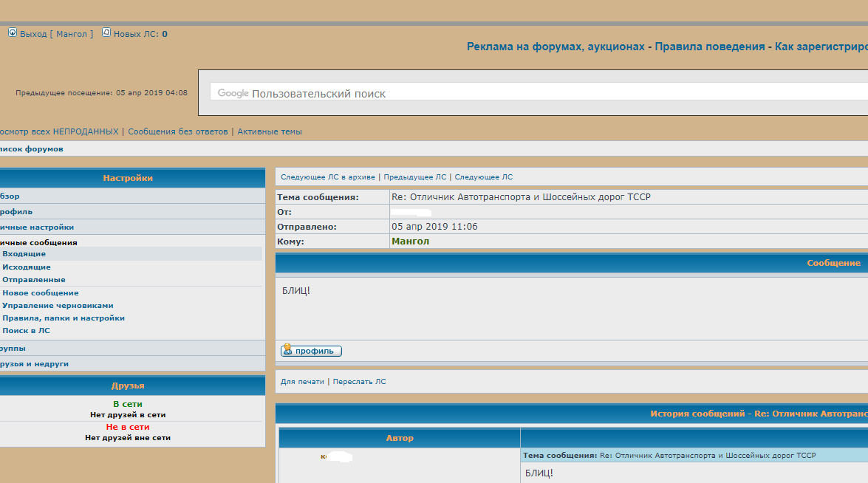This screenshot has width=868, height=483.
Task: Open Реклама на форумах, аукционах link
Action: [x=556, y=47]
